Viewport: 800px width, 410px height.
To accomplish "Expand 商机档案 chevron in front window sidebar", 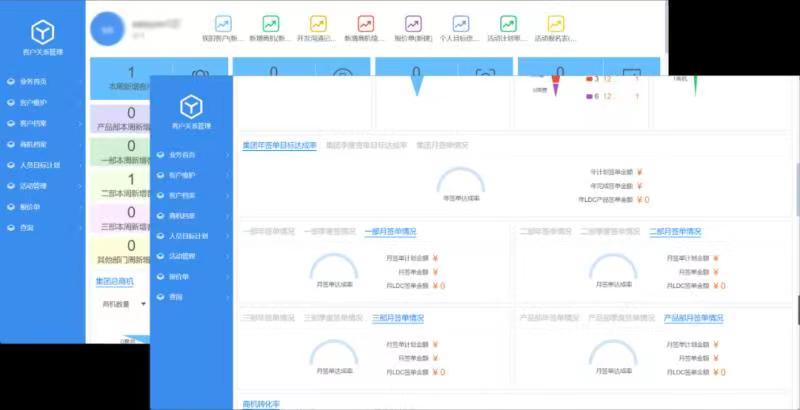I will click(x=228, y=216).
